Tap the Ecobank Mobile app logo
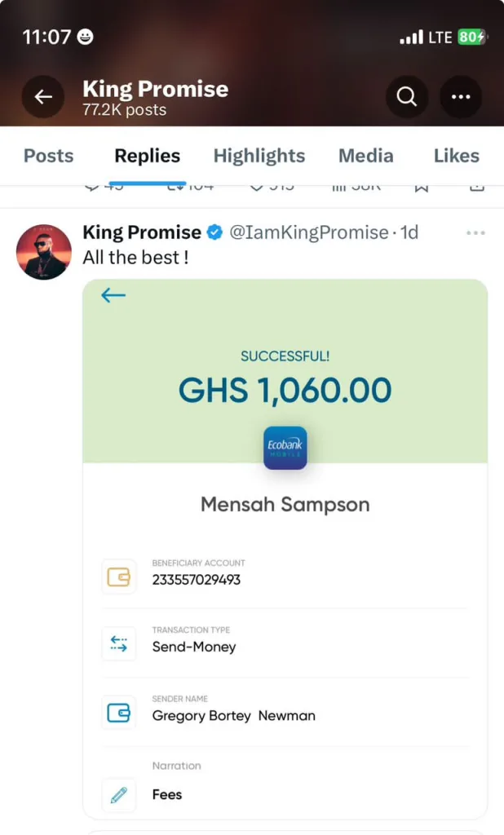504x835 pixels. pyautogui.click(x=285, y=448)
